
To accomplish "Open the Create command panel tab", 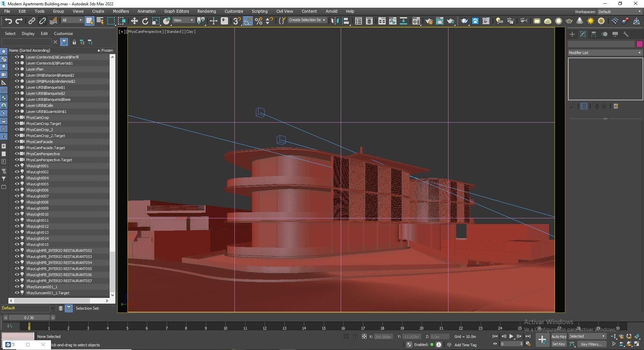I will (x=572, y=34).
